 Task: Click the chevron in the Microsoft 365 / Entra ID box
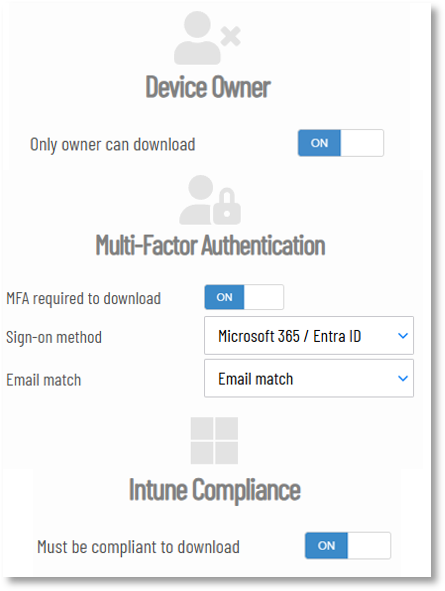click(x=403, y=335)
